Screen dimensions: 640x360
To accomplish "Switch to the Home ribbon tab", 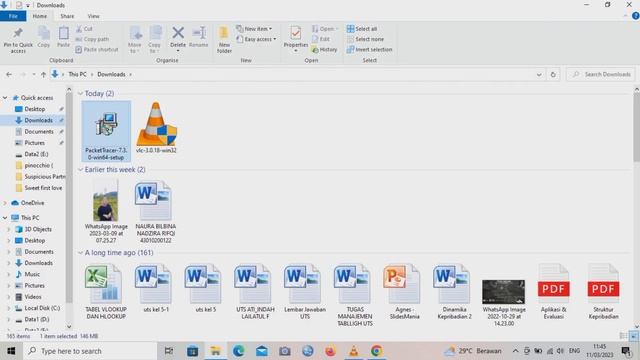I will click(40, 16).
